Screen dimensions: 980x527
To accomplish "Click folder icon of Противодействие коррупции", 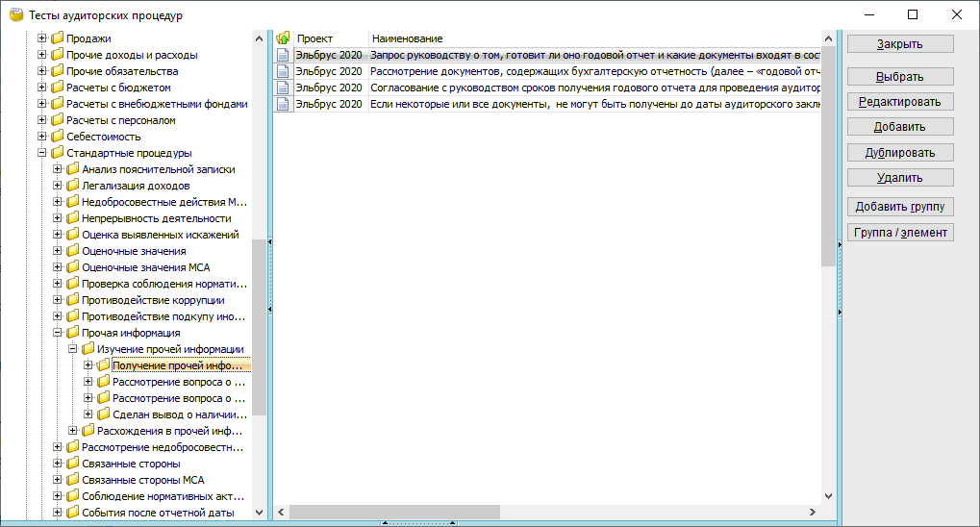I will coord(73,299).
